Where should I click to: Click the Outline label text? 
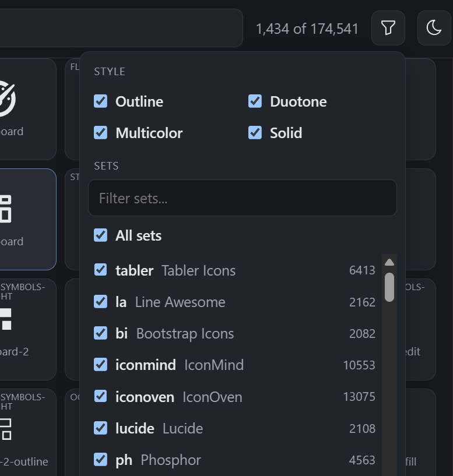[139, 101]
